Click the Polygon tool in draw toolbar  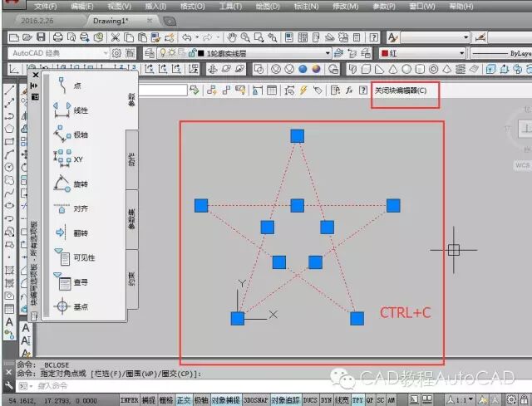tap(9, 129)
